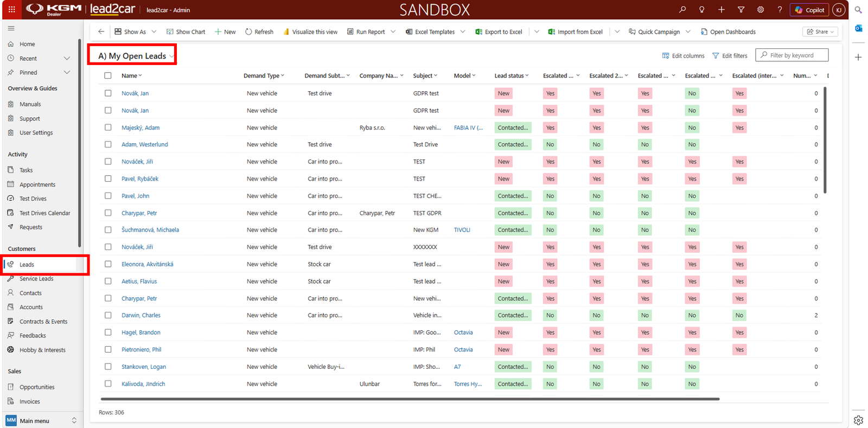Screen dimensions: 868x428
Task: Select the checkbox for Majeský, Adam
Action: tap(108, 127)
